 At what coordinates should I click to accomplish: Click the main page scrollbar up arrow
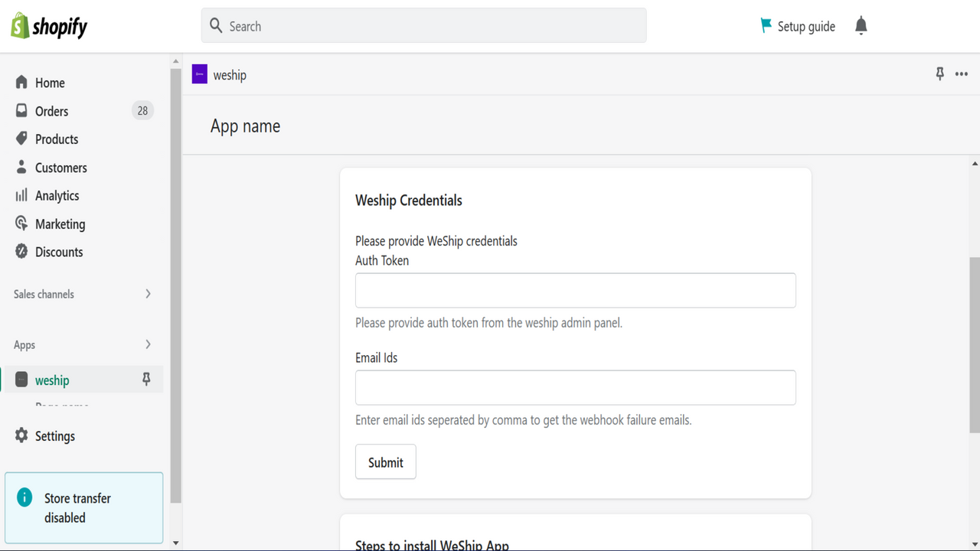coord(975,164)
